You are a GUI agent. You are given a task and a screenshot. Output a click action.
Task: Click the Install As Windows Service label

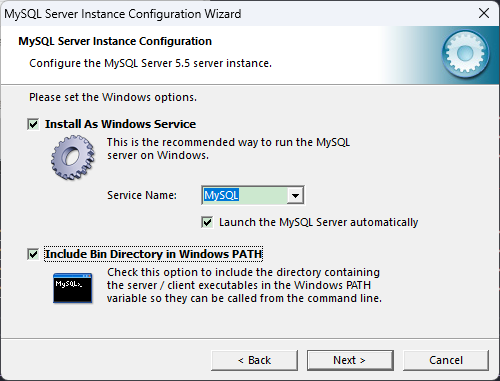coord(120,124)
